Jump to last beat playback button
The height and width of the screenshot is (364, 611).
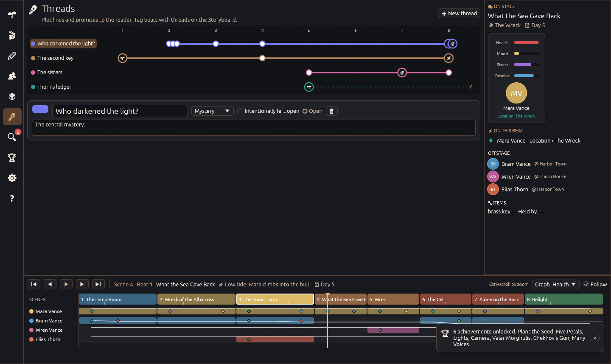click(x=98, y=284)
